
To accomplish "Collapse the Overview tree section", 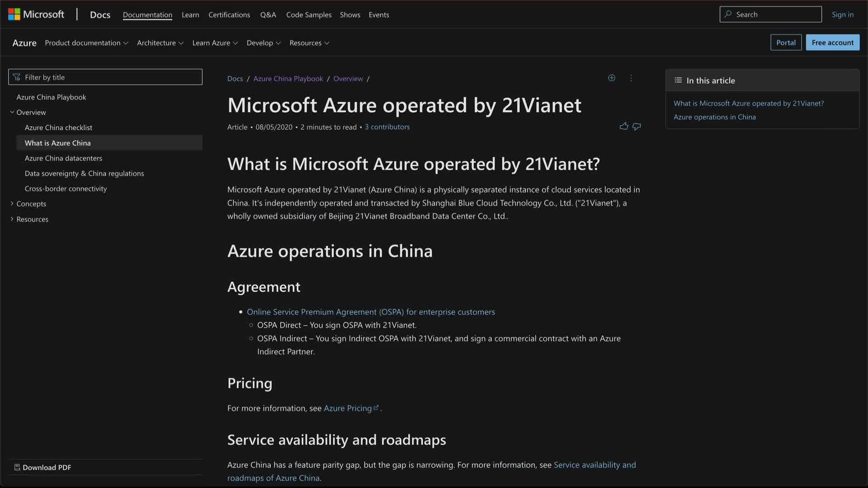I will pyautogui.click(x=12, y=112).
